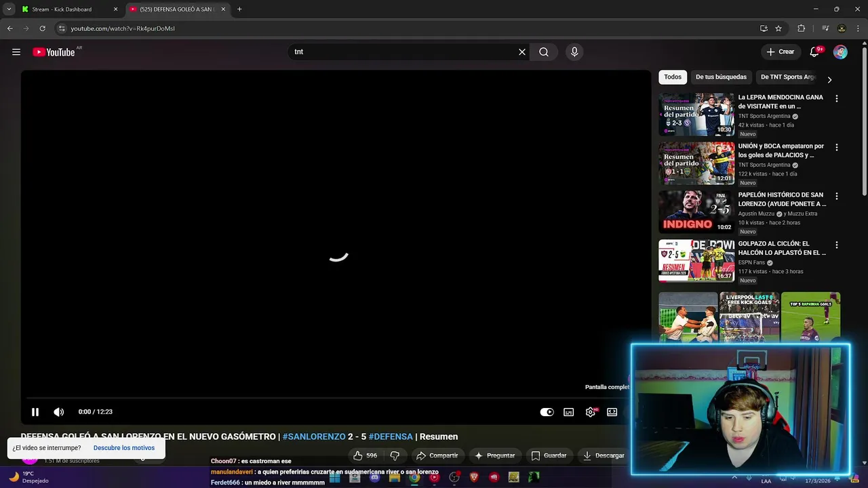Select the Todos filter chip
868x488 pixels.
point(673,77)
